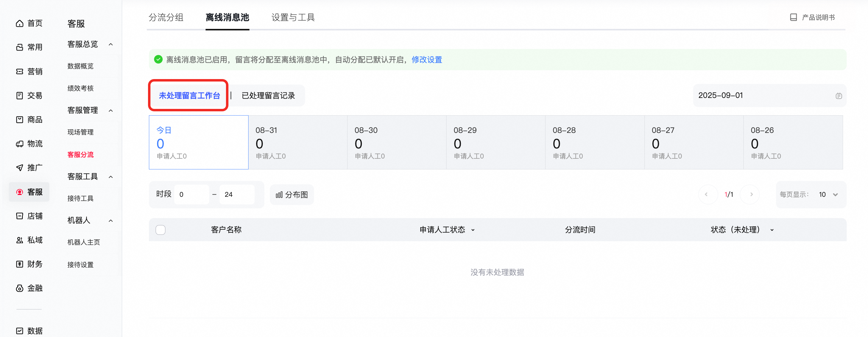Select 已处理留言记录 tab
Viewport: 868px width, 337px height.
point(268,96)
